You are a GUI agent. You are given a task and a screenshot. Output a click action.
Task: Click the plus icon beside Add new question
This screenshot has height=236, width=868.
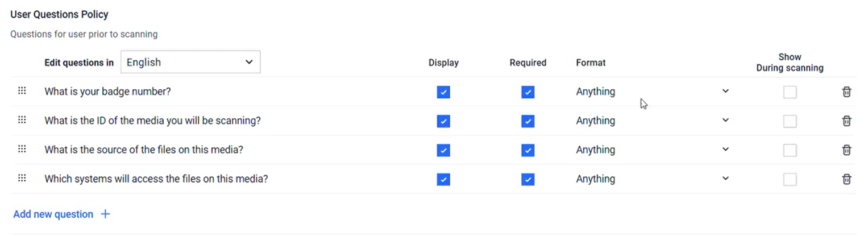pyautogui.click(x=105, y=214)
